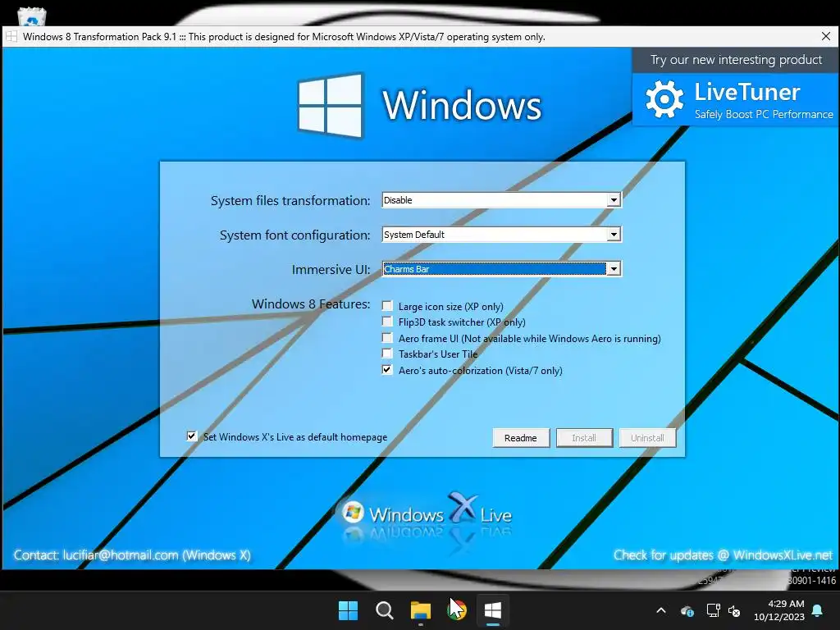
Task: Click the muted volume tray icon
Action: point(734,610)
